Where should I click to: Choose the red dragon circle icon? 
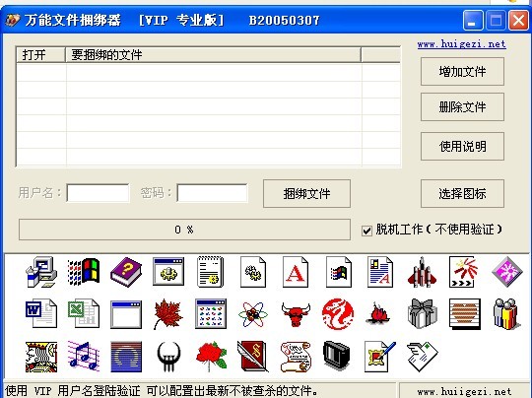[338, 314]
